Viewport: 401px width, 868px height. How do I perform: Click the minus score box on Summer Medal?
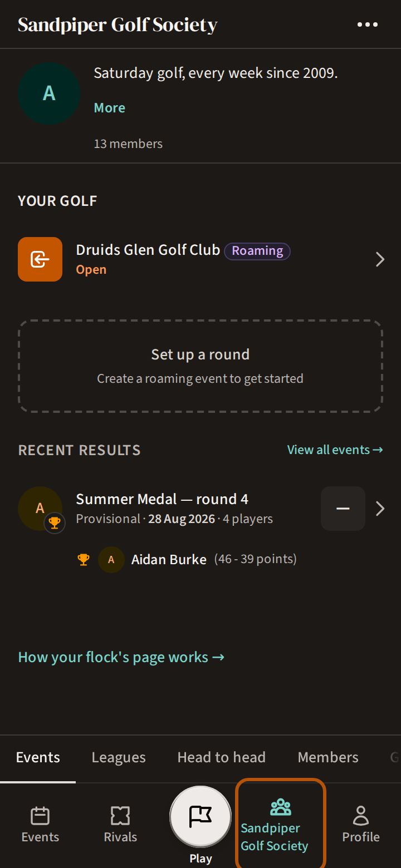pyautogui.click(x=343, y=509)
